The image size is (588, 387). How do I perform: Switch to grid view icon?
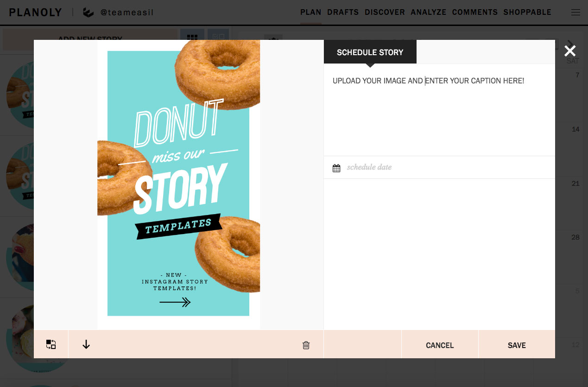192,37
